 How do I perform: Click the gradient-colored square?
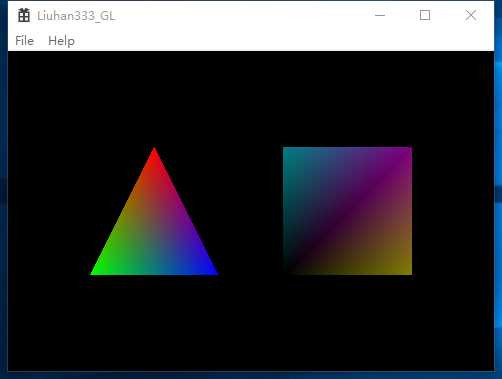pyautogui.click(x=347, y=211)
